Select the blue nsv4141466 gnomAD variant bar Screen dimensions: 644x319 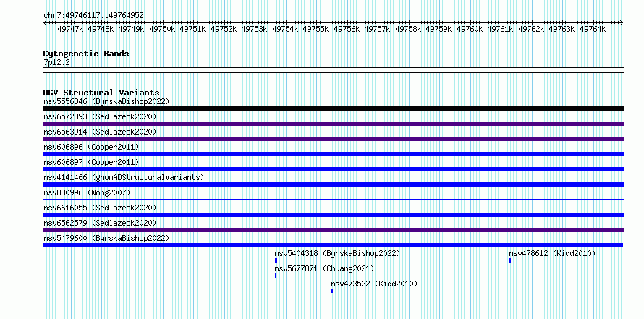(x=333, y=184)
